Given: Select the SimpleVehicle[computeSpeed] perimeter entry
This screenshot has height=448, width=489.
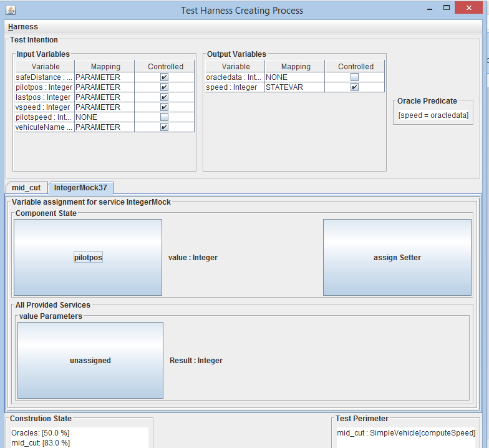Looking at the screenshot, I should (x=406, y=433).
